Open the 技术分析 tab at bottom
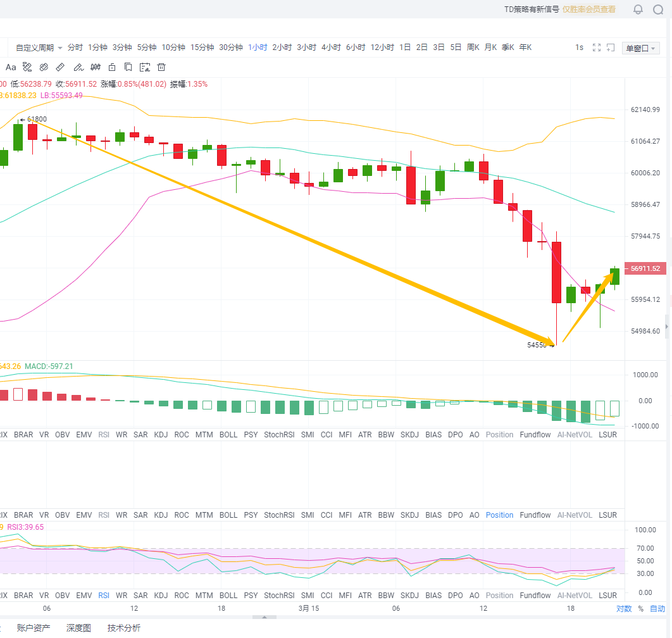Screen dimensions: 672x638 (x=124, y=628)
